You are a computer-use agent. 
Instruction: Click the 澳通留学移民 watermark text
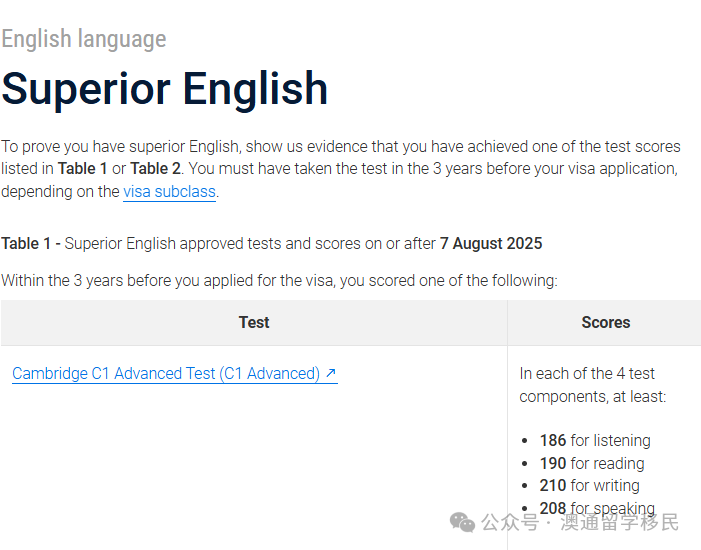pyautogui.click(x=620, y=522)
